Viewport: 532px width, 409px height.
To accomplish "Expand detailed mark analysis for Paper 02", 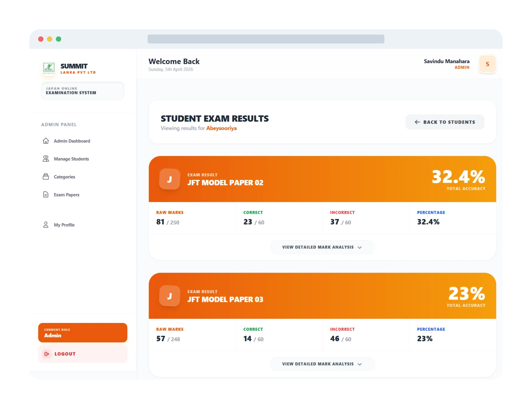I will pos(322,247).
